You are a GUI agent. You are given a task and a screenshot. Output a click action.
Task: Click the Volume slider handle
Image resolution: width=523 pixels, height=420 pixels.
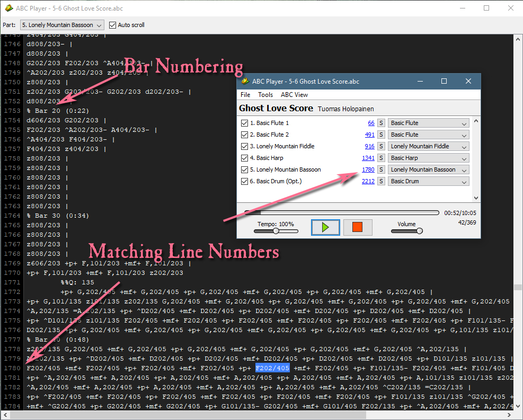point(420,231)
